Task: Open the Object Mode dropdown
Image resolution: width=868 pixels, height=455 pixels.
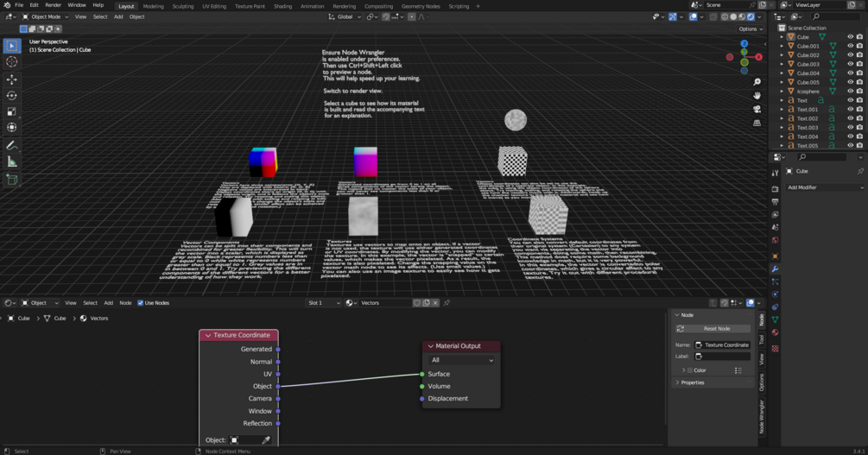Action: click(x=45, y=17)
